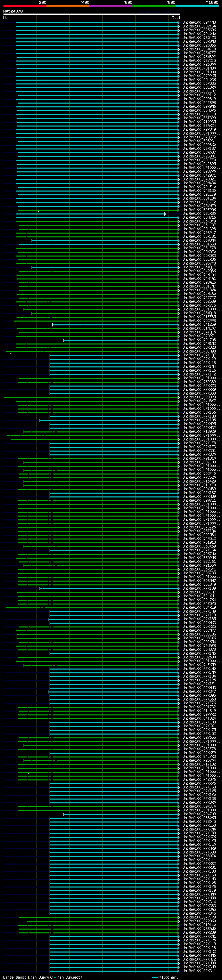Select the UniRef100_Q43130 label
The image size is (222, 980).
(x=199, y=191)
